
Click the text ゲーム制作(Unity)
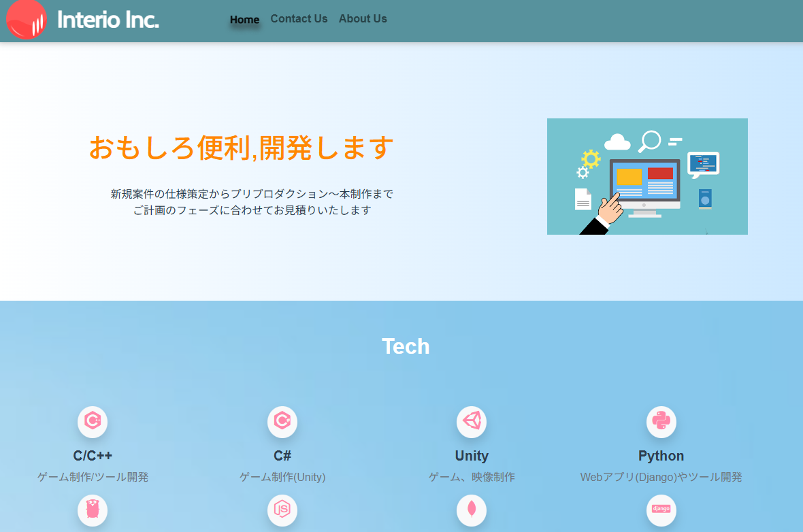click(x=282, y=477)
